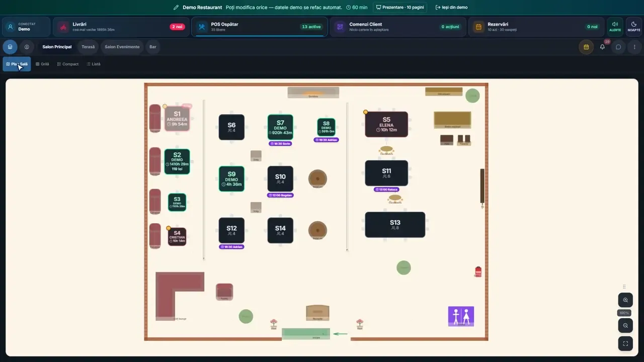Click the 13:00 Raluca reservation under S11
644x362 pixels.
pos(386,190)
